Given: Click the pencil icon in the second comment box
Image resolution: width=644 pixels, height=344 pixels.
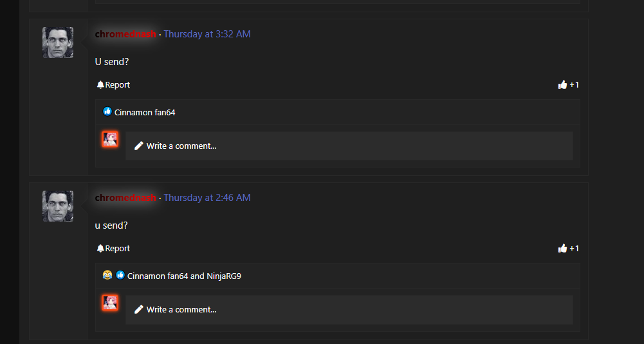Looking at the screenshot, I should click(139, 309).
